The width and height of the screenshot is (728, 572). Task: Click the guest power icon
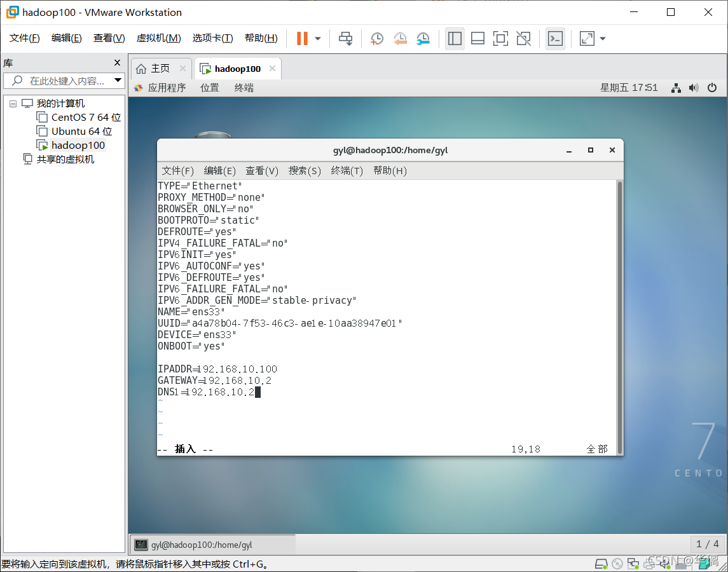coord(711,88)
